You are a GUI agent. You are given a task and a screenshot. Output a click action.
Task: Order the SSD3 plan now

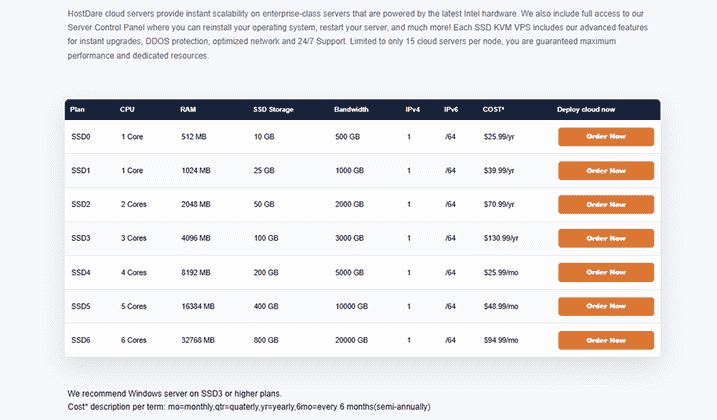coord(606,238)
